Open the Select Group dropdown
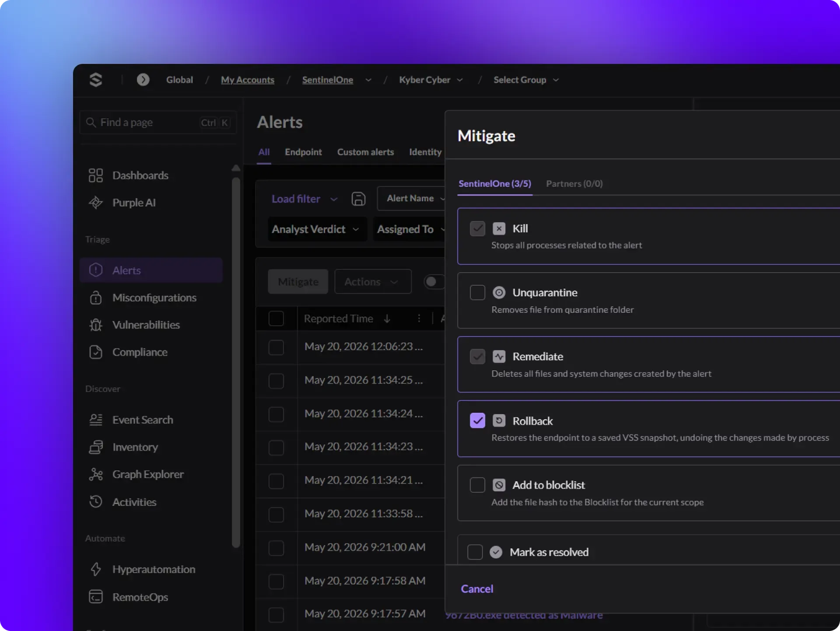 (526, 80)
